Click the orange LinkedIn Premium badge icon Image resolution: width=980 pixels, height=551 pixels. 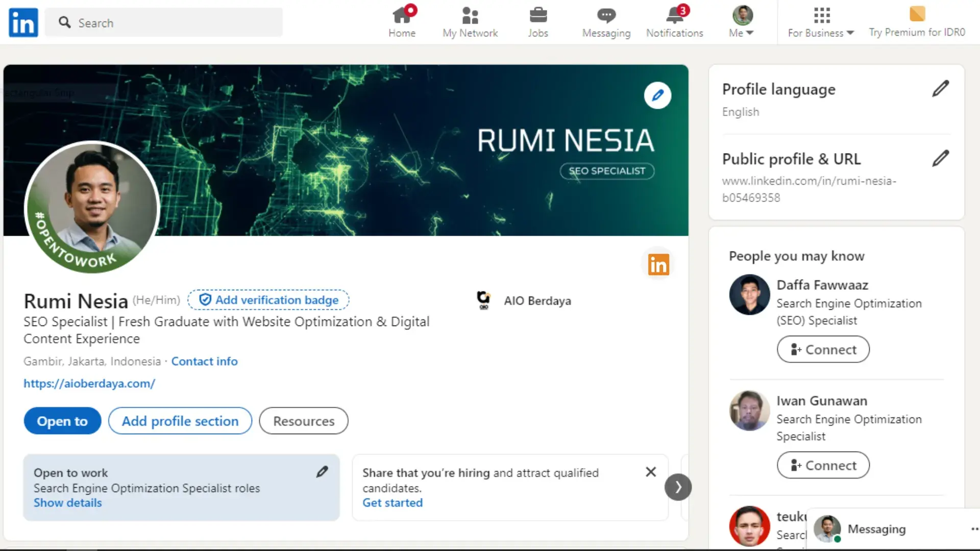(x=658, y=265)
